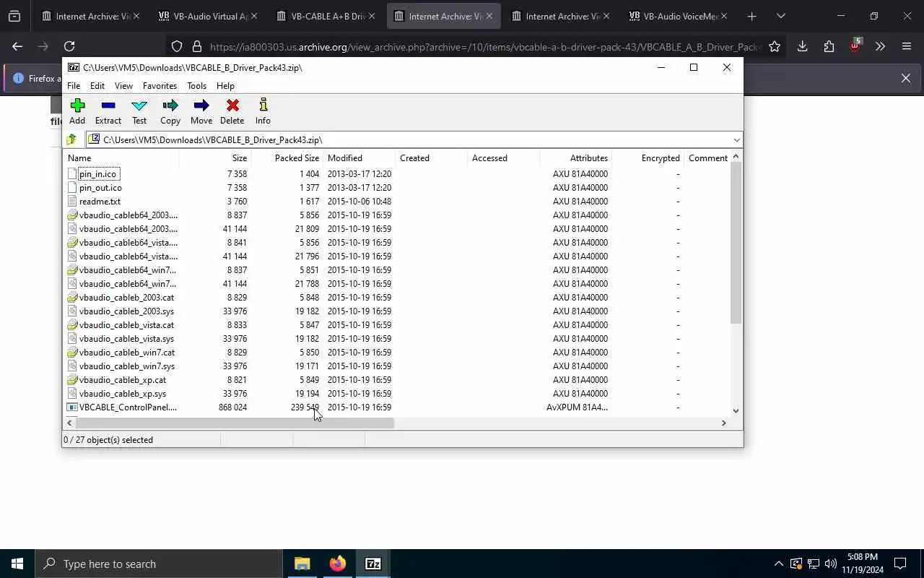
Task: Open the Help menu
Action: tap(225, 85)
